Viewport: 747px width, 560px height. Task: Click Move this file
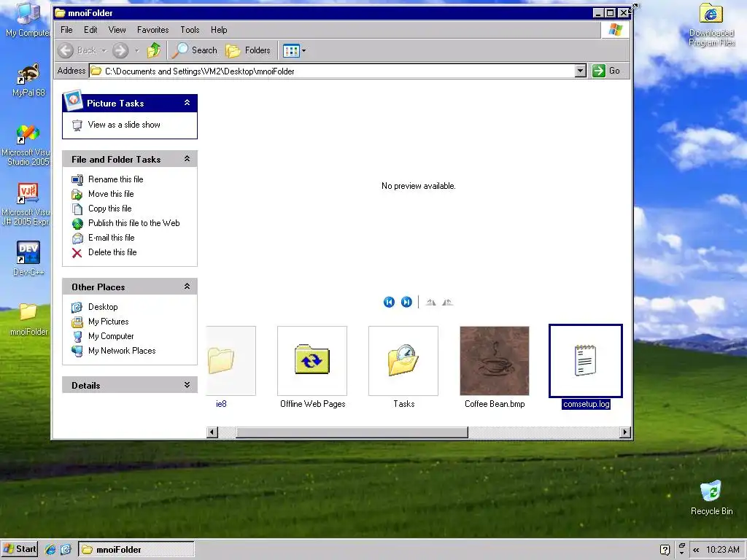coord(111,194)
